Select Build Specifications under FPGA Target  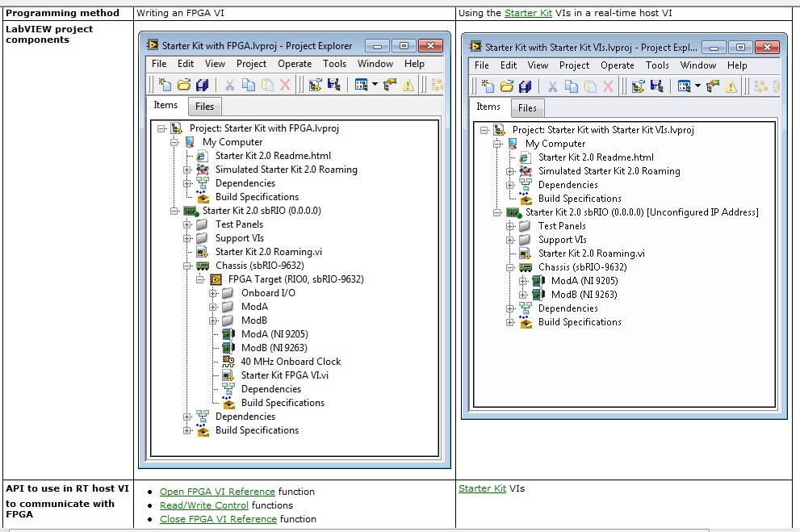pyautogui.click(x=283, y=403)
